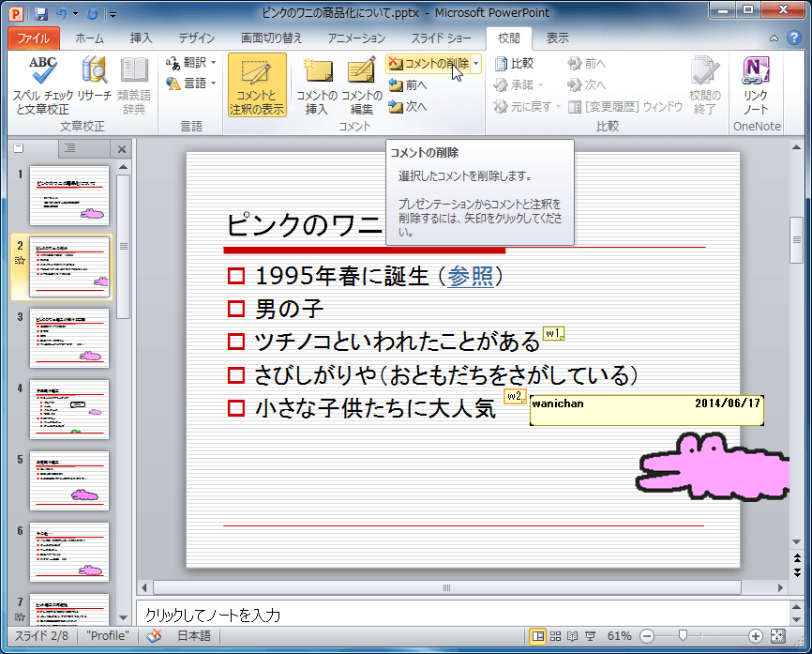The height and width of the screenshot is (654, 812).
Task: Switch to the 画面切り替え tab
Action: point(271,38)
